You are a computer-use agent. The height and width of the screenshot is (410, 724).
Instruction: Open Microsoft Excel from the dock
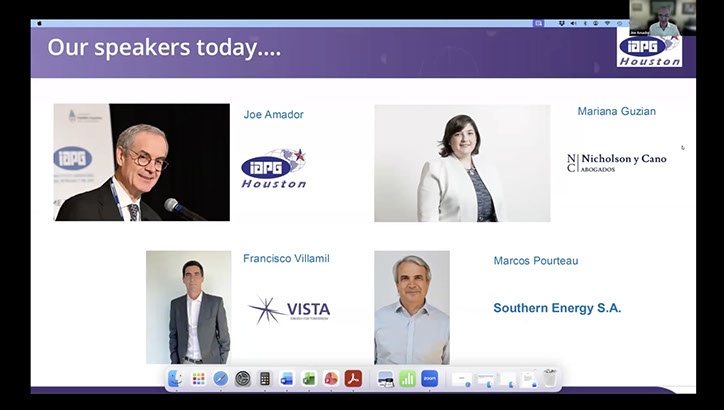(x=309, y=379)
